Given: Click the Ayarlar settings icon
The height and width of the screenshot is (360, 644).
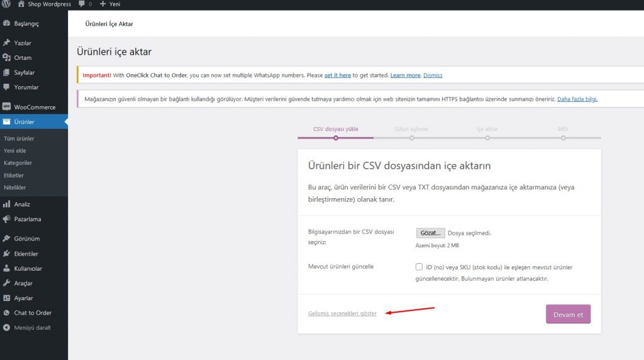Looking at the screenshot, I should point(6,298).
